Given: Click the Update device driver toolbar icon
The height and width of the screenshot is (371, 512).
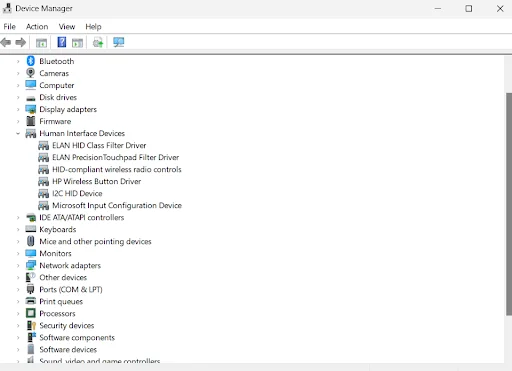Looking at the screenshot, I should click(x=98, y=42).
